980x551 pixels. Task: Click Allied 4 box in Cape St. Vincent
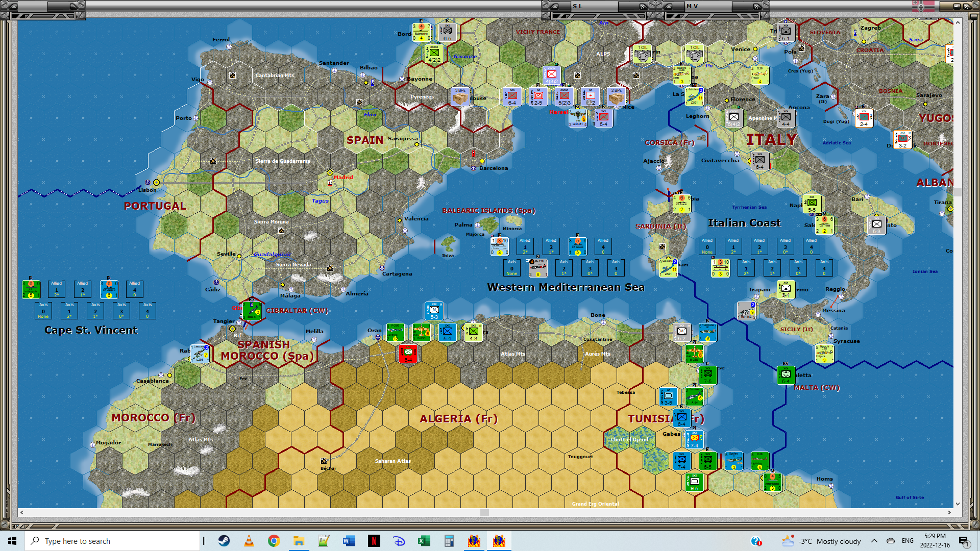coord(135,289)
